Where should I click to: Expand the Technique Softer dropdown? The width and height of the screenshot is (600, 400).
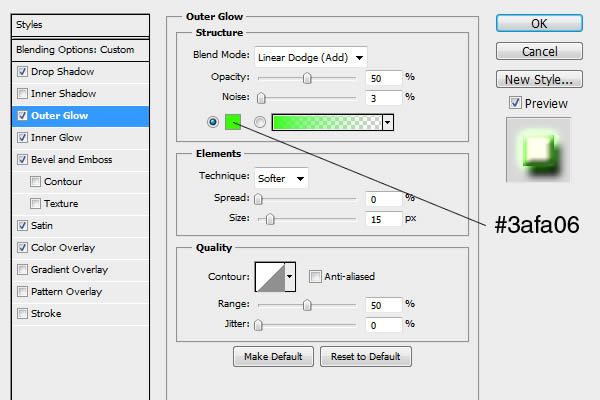[281, 178]
